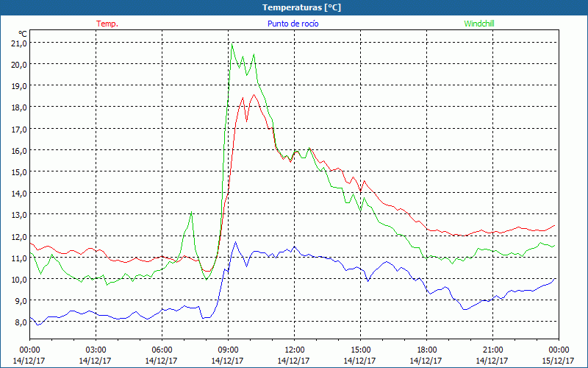Click the Temperaturas [°C] chart title
This screenshot has width=588, height=368.
pos(301,7)
